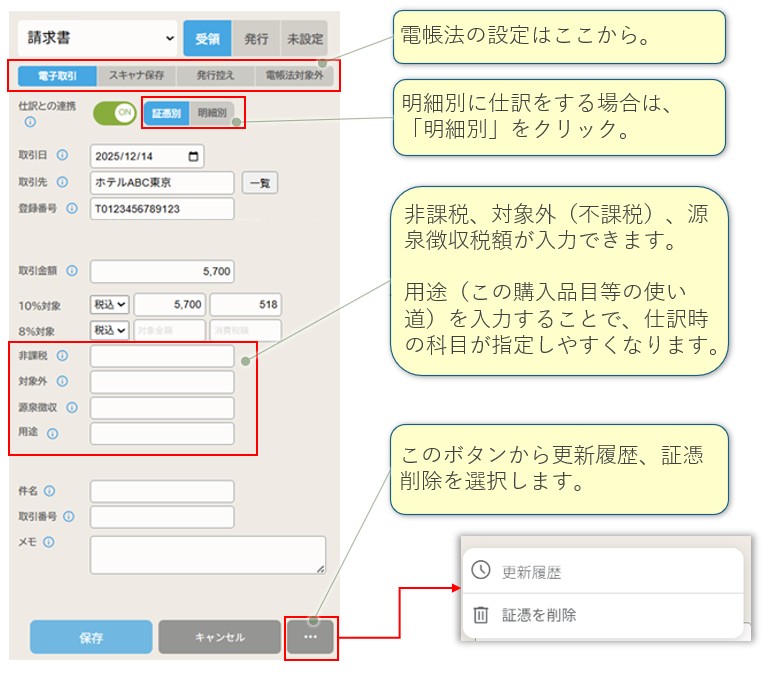Click info icon beside 非課税 label
778x674 pixels.
[62, 355]
